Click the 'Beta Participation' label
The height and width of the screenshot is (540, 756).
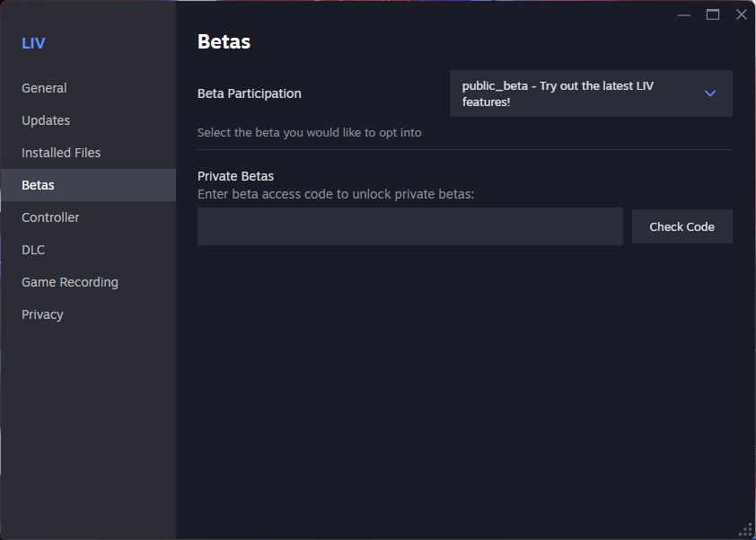pyautogui.click(x=250, y=93)
